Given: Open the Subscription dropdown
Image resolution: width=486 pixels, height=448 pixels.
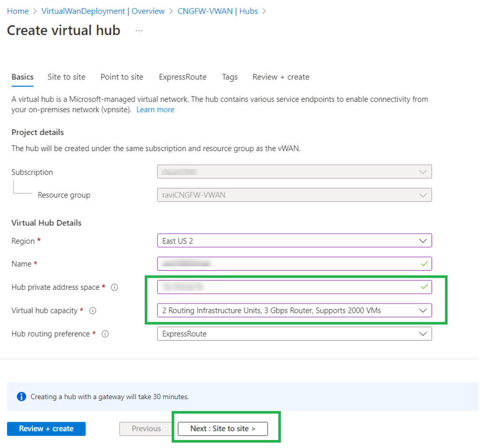Looking at the screenshot, I should point(294,172).
